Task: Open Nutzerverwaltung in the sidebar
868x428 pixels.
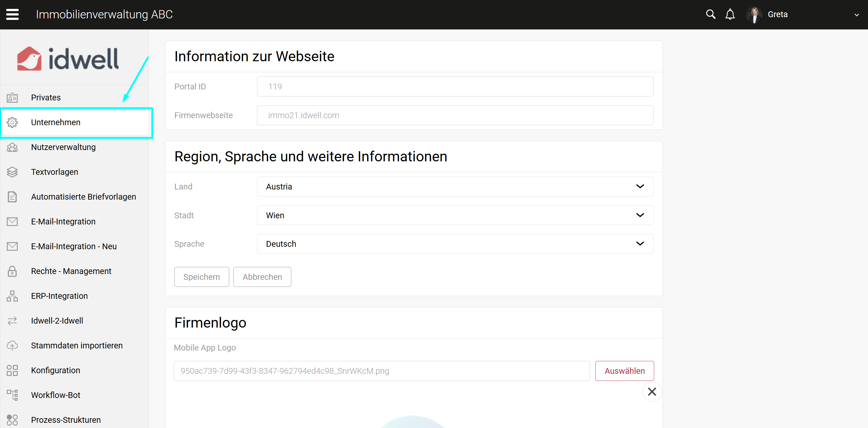Action: (x=63, y=147)
